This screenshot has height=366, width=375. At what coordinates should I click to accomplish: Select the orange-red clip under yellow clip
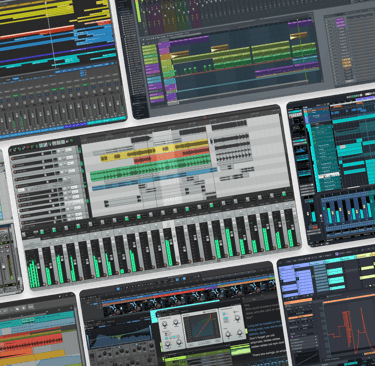point(172,157)
